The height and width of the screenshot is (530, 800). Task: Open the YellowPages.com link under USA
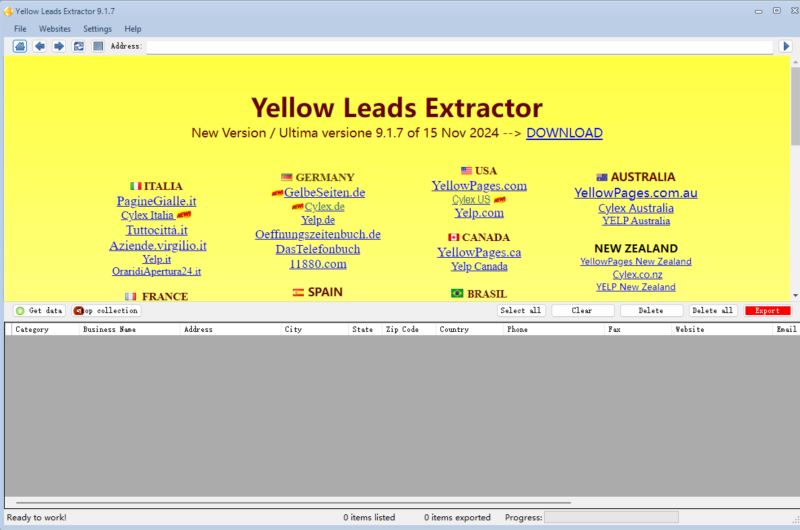pyautogui.click(x=479, y=186)
